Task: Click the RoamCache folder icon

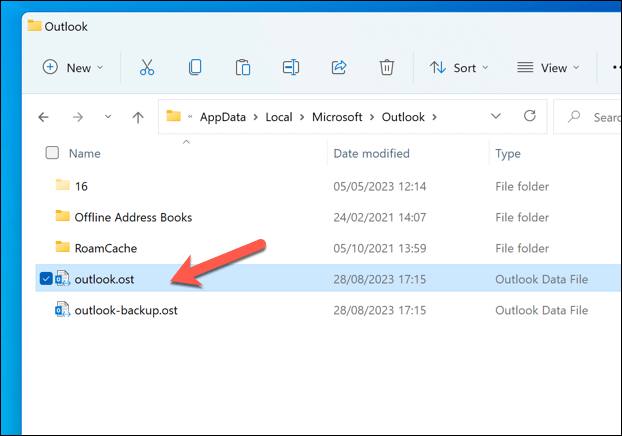Action: click(x=62, y=247)
